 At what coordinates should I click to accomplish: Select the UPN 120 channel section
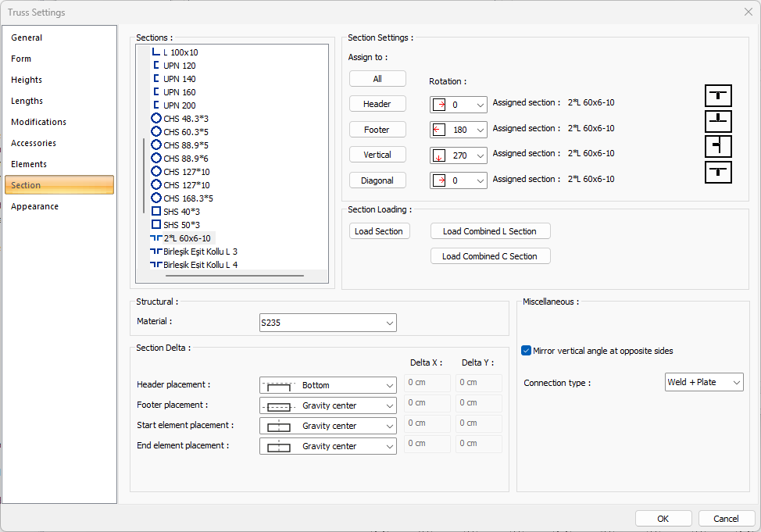179,66
